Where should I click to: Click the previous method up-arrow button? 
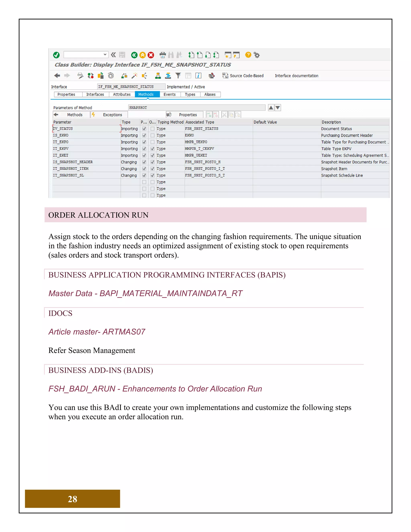coord(271,108)
